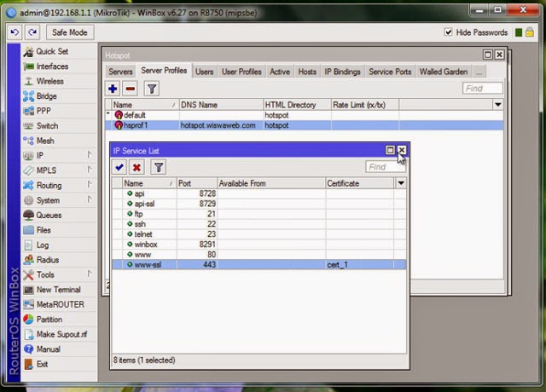Expand the Tools submenu
This screenshot has width=546, height=392.
click(59, 274)
